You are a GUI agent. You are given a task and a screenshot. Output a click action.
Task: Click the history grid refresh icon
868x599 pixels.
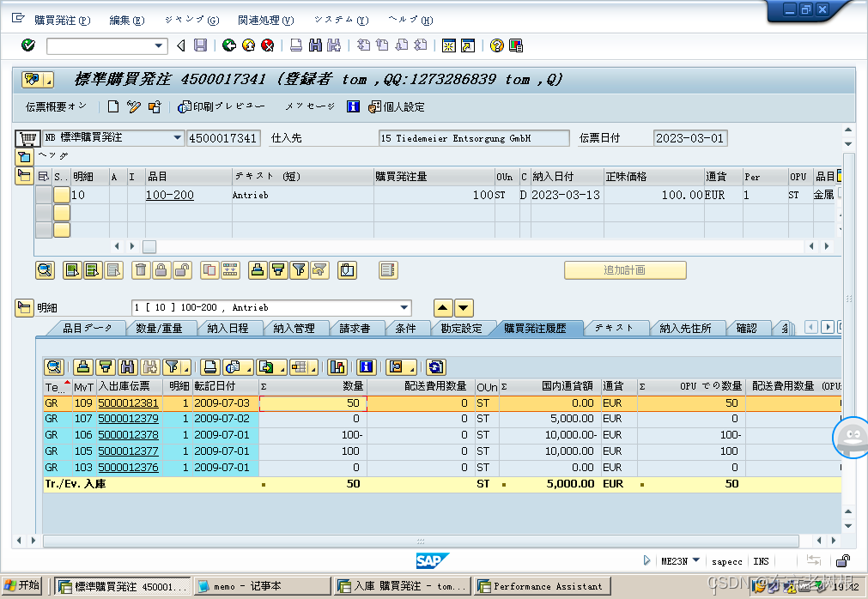point(436,366)
